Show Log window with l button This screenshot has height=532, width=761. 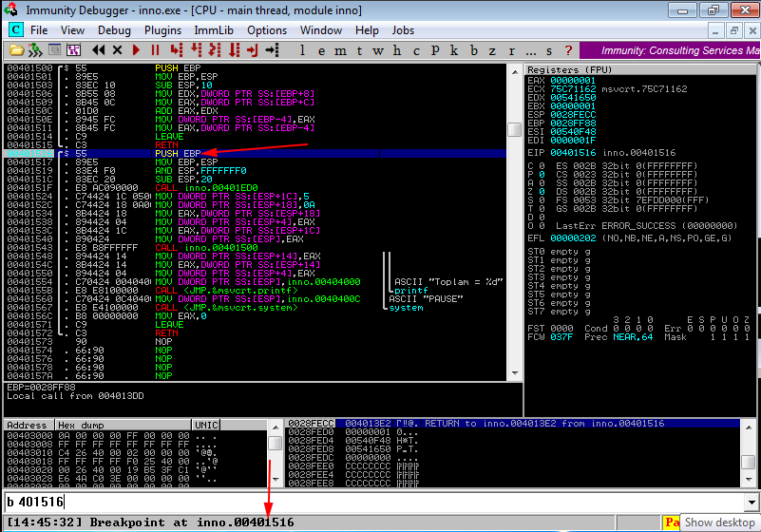click(x=302, y=50)
